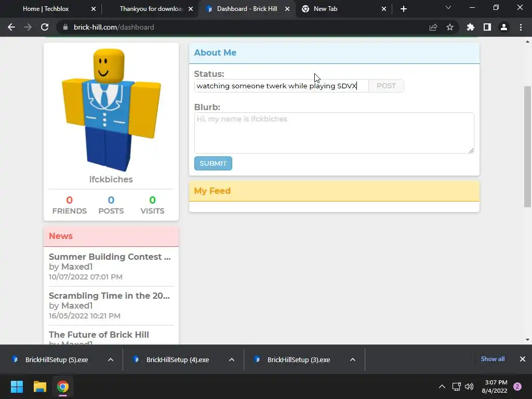View the 0 VISITS count

click(x=152, y=205)
